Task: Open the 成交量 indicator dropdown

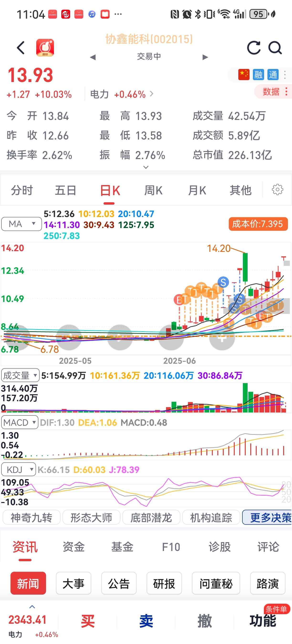Action: tap(20, 375)
